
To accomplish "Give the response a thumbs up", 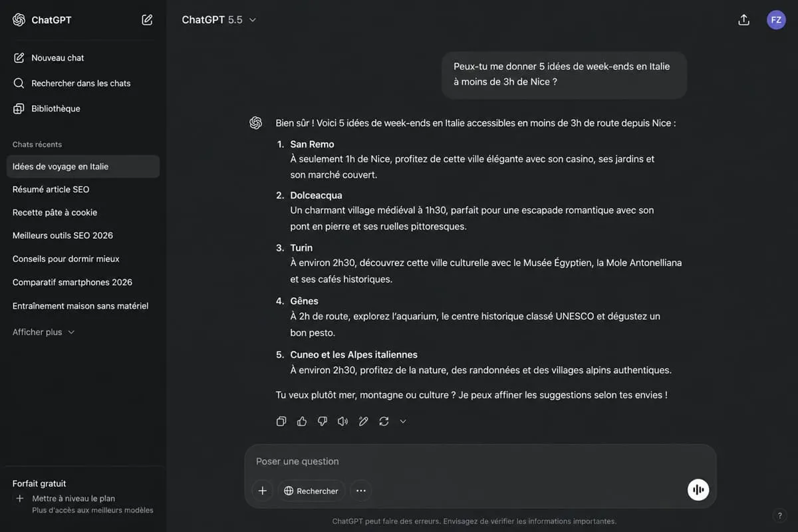I will [x=302, y=421].
